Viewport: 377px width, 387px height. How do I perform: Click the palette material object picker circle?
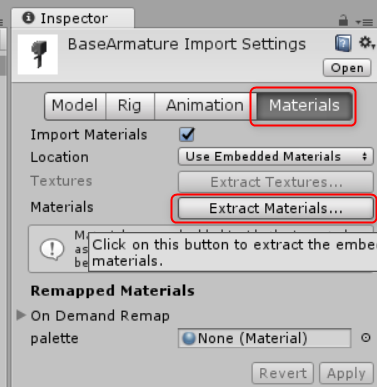(366, 338)
